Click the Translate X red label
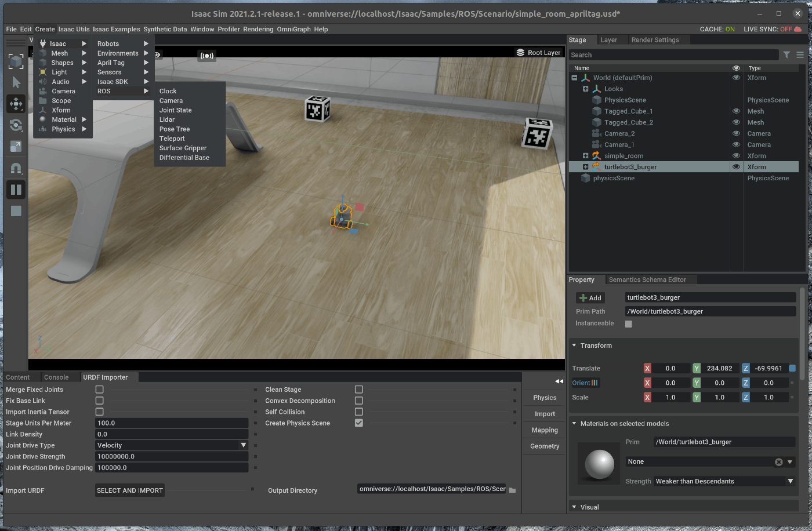The image size is (812, 531). [647, 368]
